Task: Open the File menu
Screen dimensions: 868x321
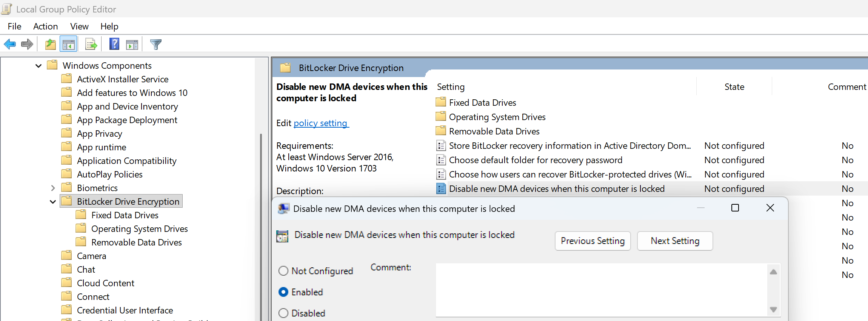Action: point(14,26)
